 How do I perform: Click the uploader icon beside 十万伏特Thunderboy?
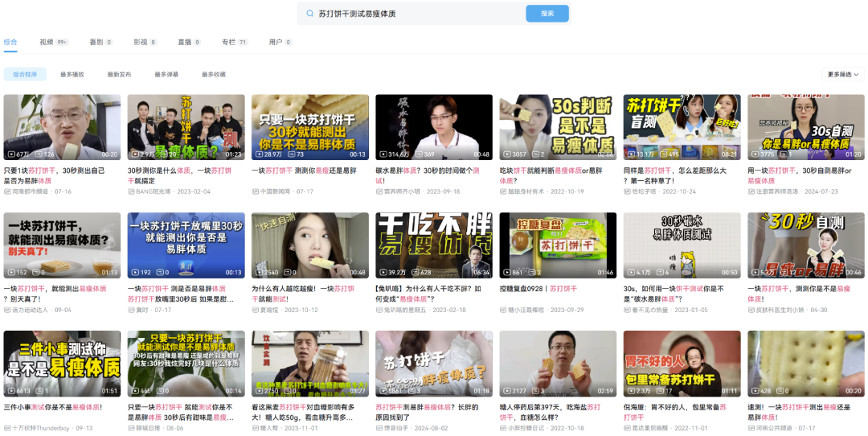6,428
